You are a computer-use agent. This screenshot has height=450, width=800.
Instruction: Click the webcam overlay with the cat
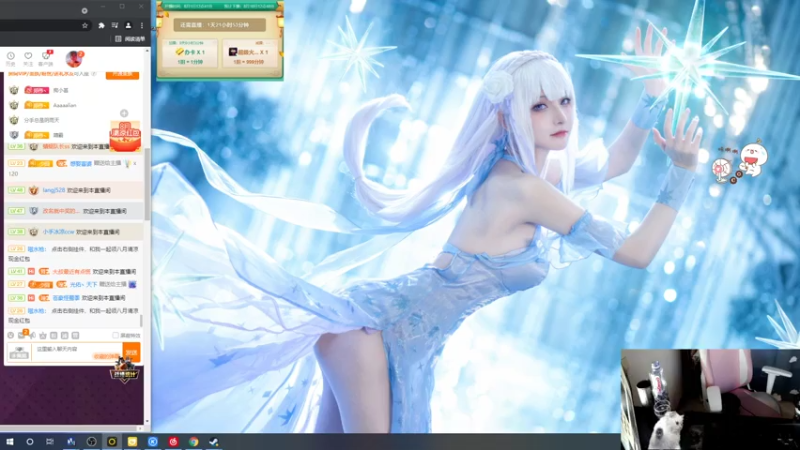tap(710, 399)
